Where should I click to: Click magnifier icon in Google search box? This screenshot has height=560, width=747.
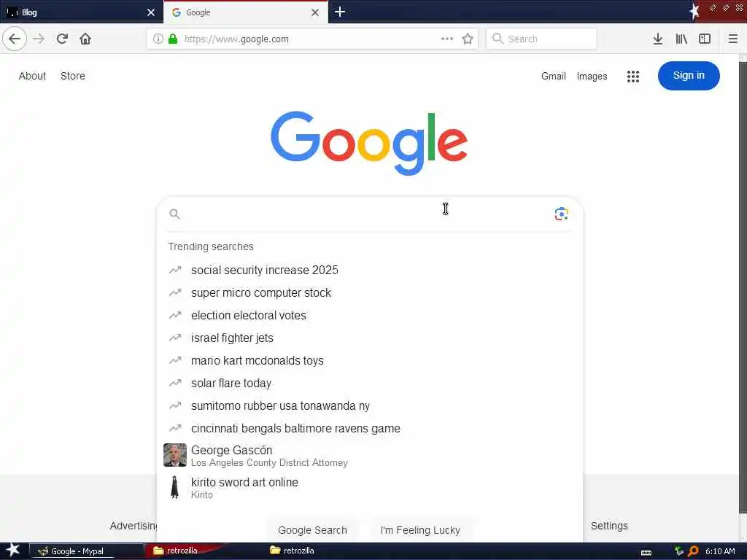click(x=175, y=214)
